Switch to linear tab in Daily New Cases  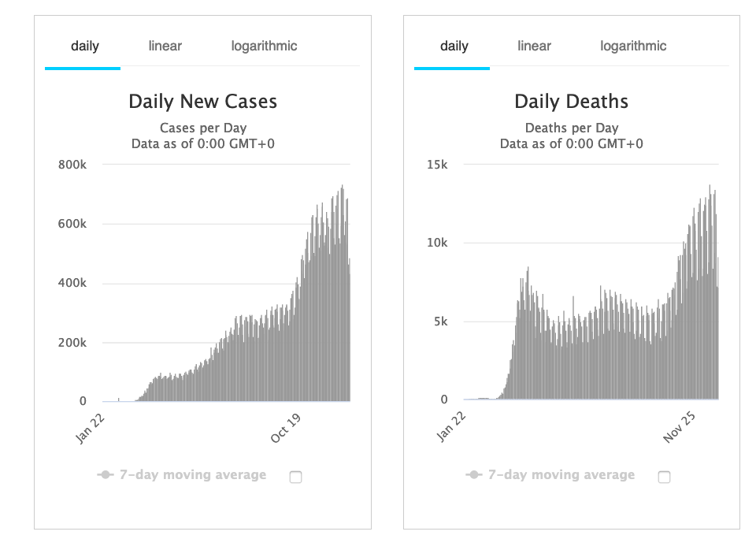[x=165, y=46]
